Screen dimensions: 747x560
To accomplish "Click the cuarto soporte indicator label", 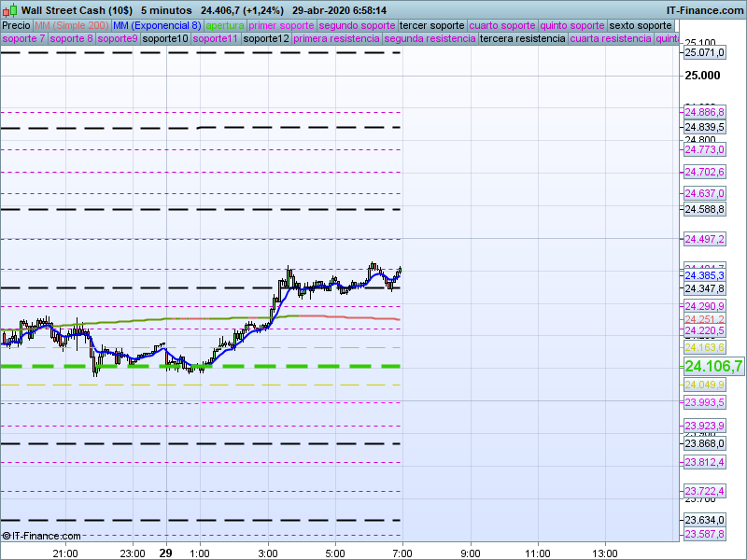I will (x=502, y=26).
